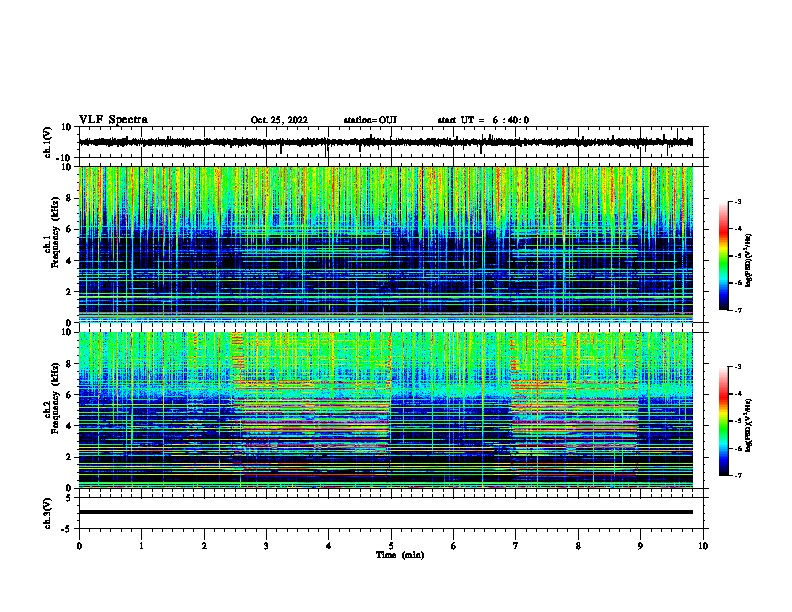Click the ch.1 voltage waveform trace
This screenshot has width=792, height=612.
pos(386,142)
